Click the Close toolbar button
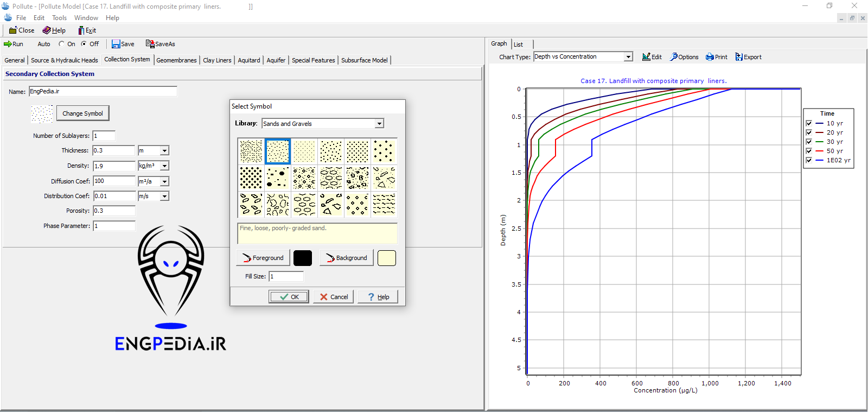868x412 pixels. (x=22, y=30)
